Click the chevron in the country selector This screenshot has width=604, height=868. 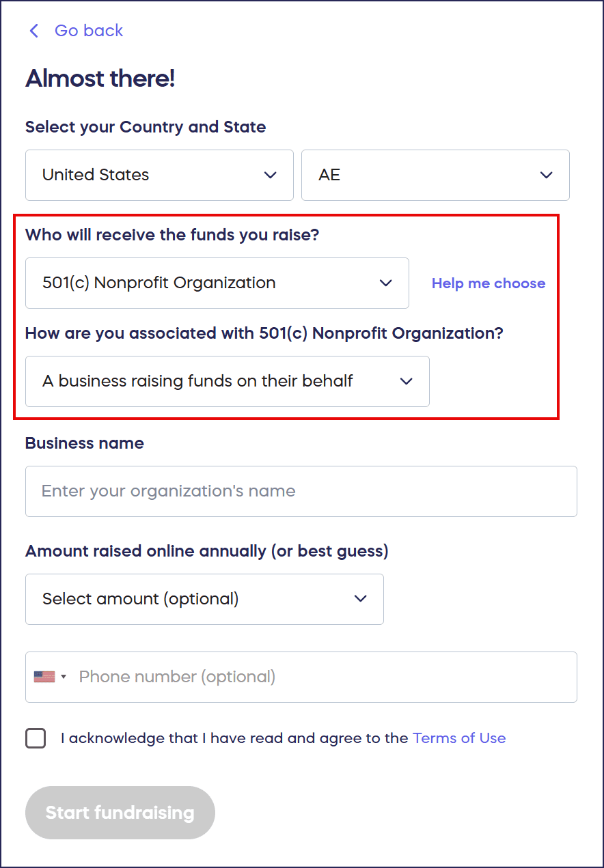(270, 176)
